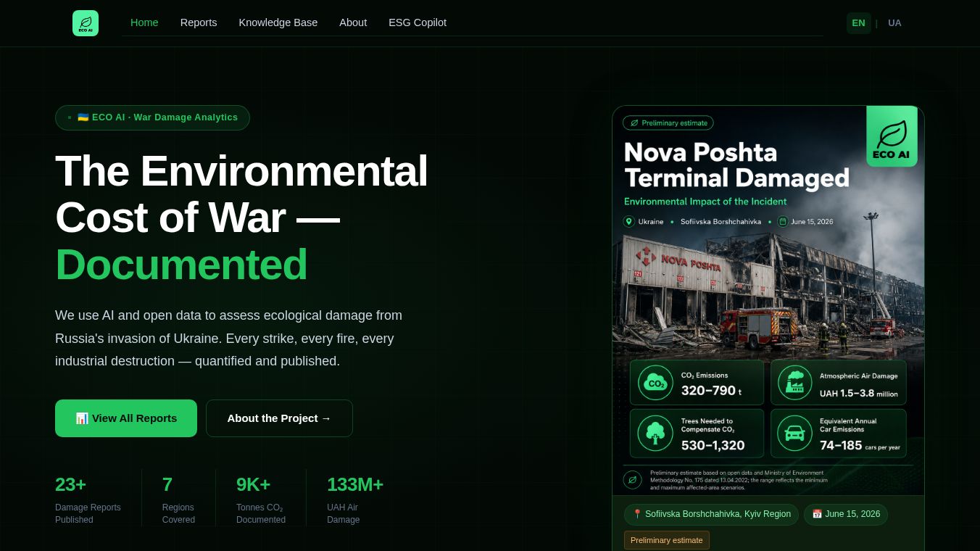Image resolution: width=980 pixels, height=551 pixels.
Task: Click the 7 regions covered stat
Action: coord(178,499)
